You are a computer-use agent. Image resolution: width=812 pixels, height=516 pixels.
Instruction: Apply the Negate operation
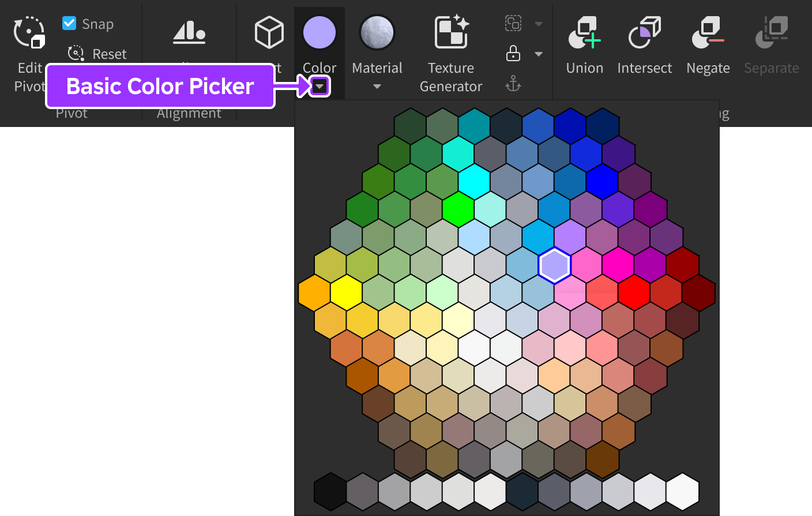tap(708, 32)
